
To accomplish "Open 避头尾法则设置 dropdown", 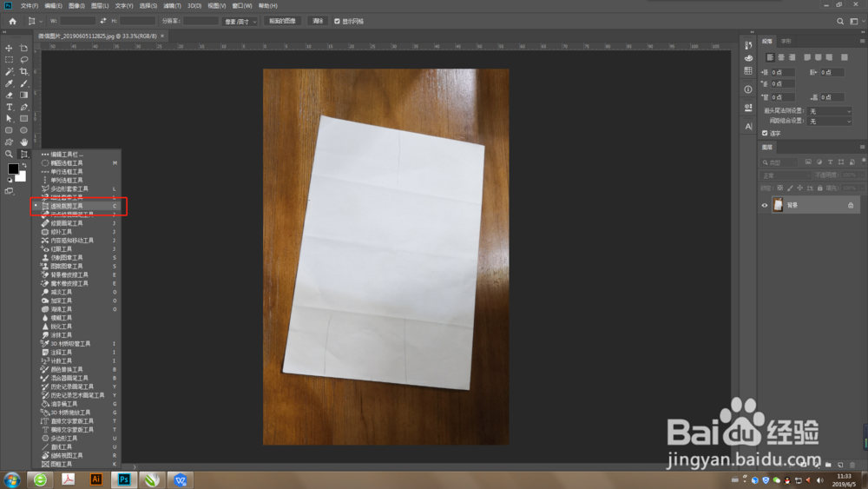I will click(x=829, y=111).
